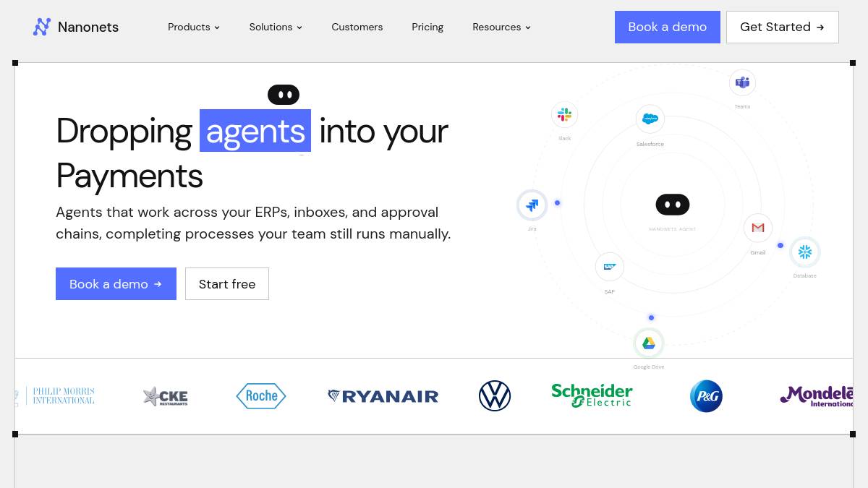Click the "Salesforce" caption text
The image size is (868, 488).
coord(650,144)
